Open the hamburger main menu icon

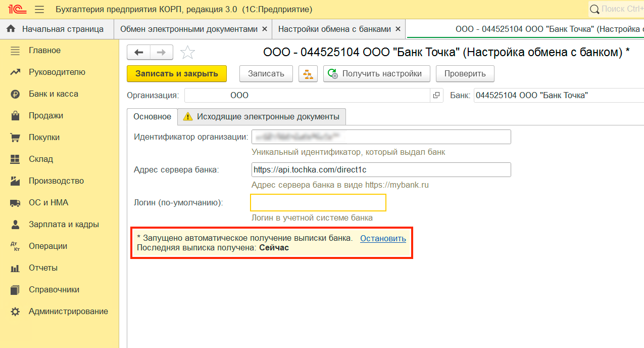coord(39,10)
